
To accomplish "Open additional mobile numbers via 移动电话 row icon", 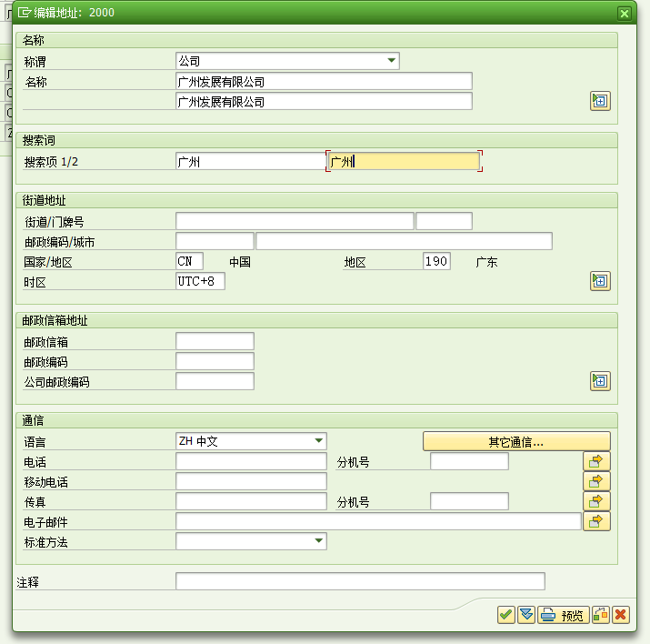I will coord(596,481).
